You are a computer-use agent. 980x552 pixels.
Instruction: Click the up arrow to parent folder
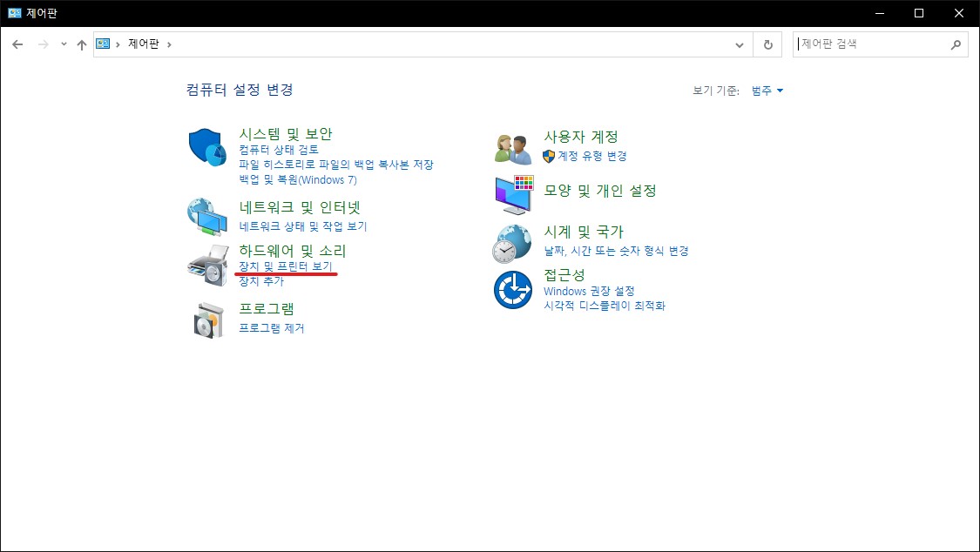tap(82, 44)
